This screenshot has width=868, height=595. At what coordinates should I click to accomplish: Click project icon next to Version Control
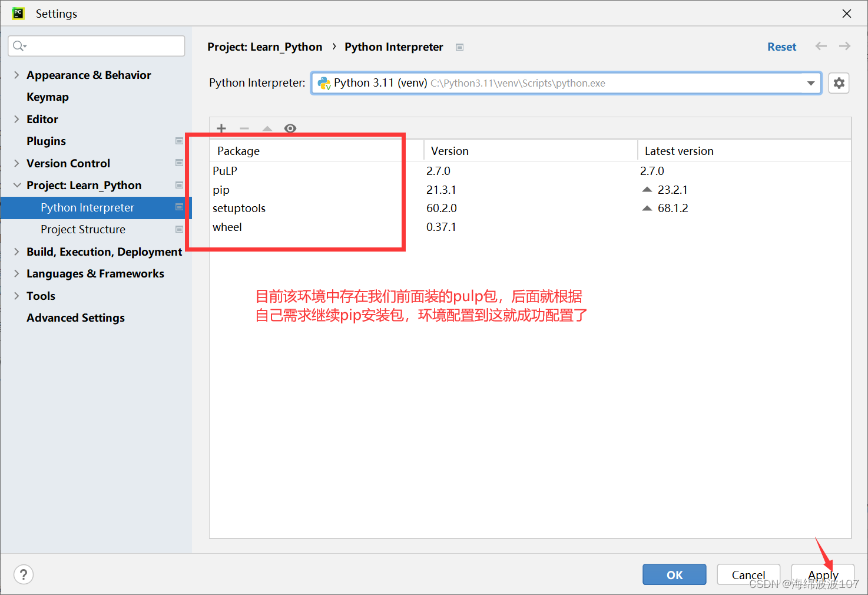pos(179,163)
